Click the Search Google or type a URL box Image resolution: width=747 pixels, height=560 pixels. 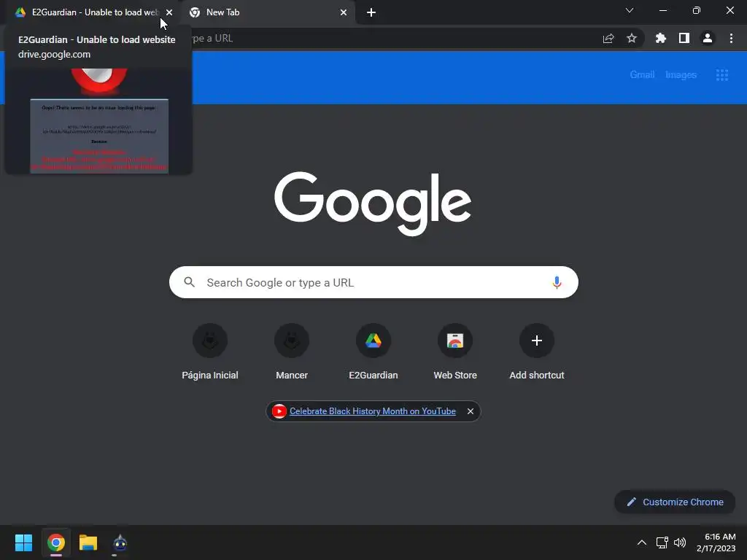tap(373, 282)
